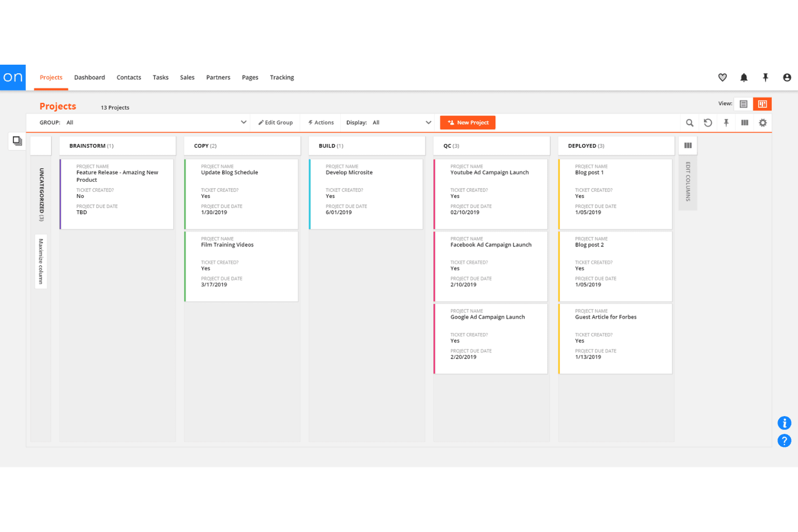Expand the UNCATEGORIZED (3) column
This screenshot has height=532, width=798.
pyautogui.click(x=41, y=195)
